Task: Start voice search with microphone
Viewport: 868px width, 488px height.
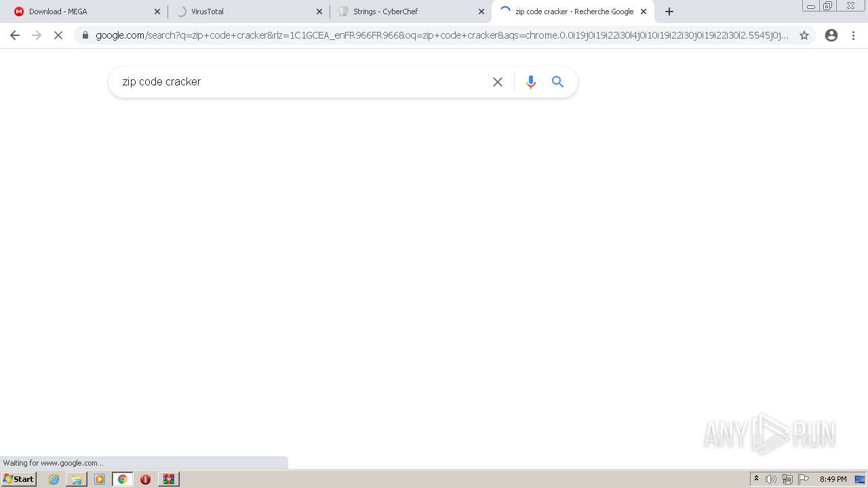Action: [531, 82]
